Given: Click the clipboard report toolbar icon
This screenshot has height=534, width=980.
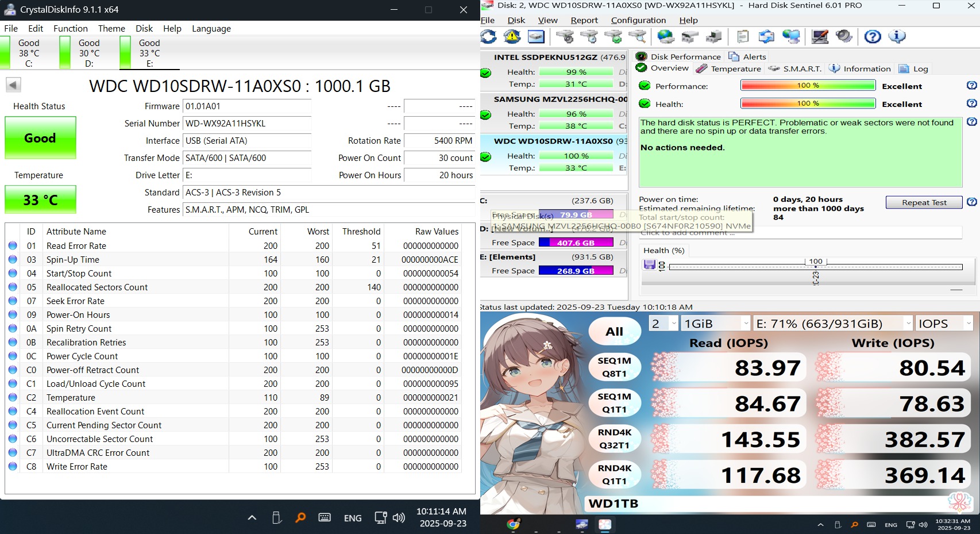Looking at the screenshot, I should click(743, 37).
